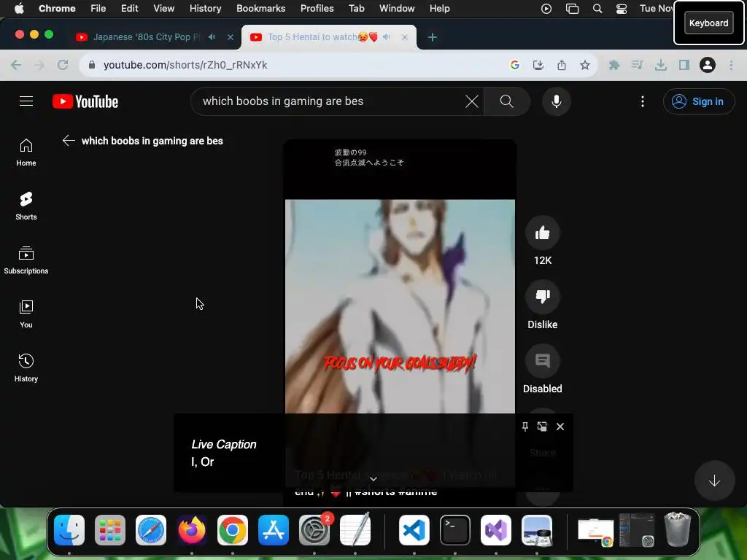Click the Keyboard button
The height and width of the screenshot is (560, 747).
pos(708,23)
